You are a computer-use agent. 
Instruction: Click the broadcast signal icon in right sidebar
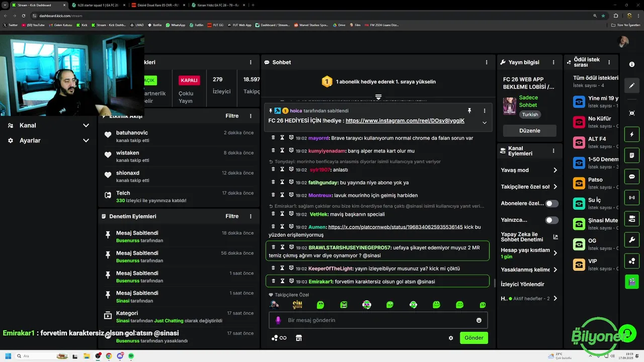pyautogui.click(x=632, y=198)
